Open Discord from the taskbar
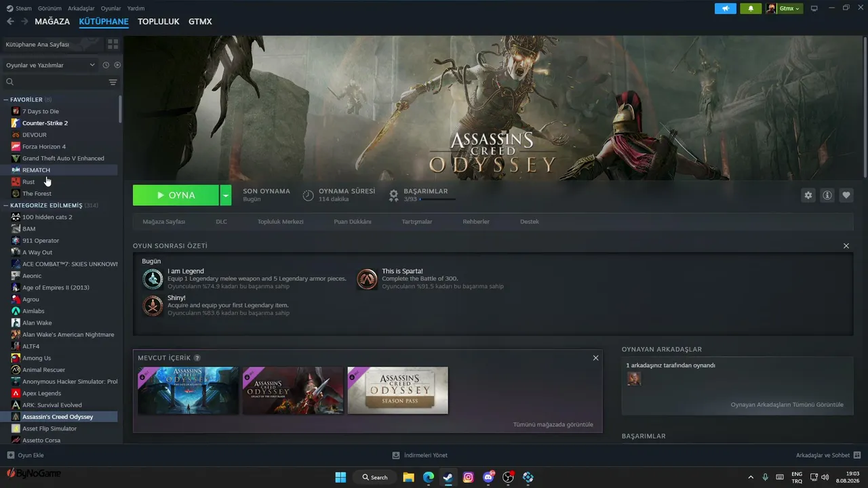868x488 pixels. point(488,477)
